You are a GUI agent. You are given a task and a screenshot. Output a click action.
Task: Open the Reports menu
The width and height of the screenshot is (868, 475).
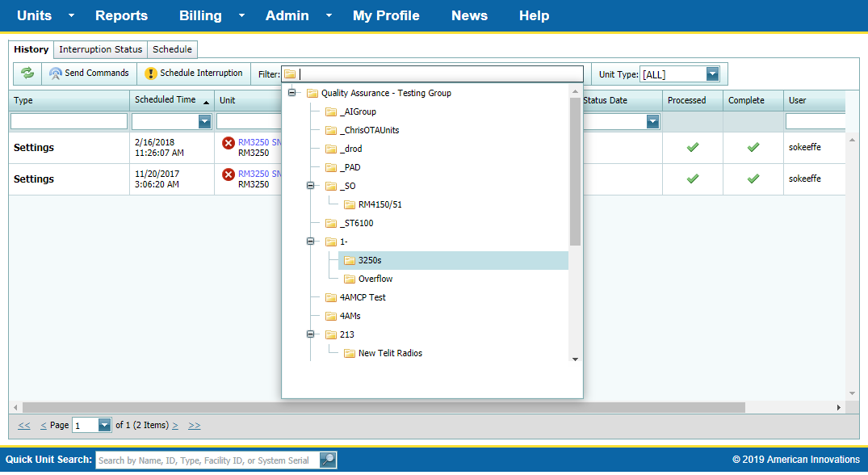tap(121, 15)
